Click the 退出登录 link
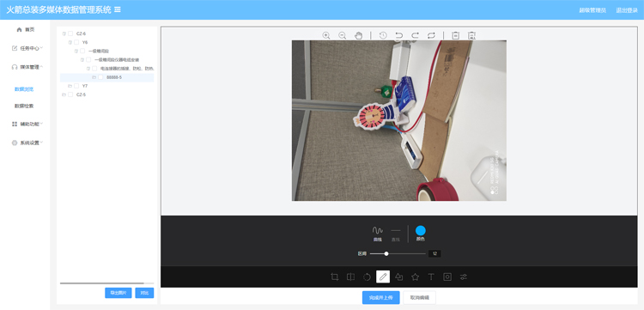Viewport: 644px width, 310px height. tap(627, 10)
